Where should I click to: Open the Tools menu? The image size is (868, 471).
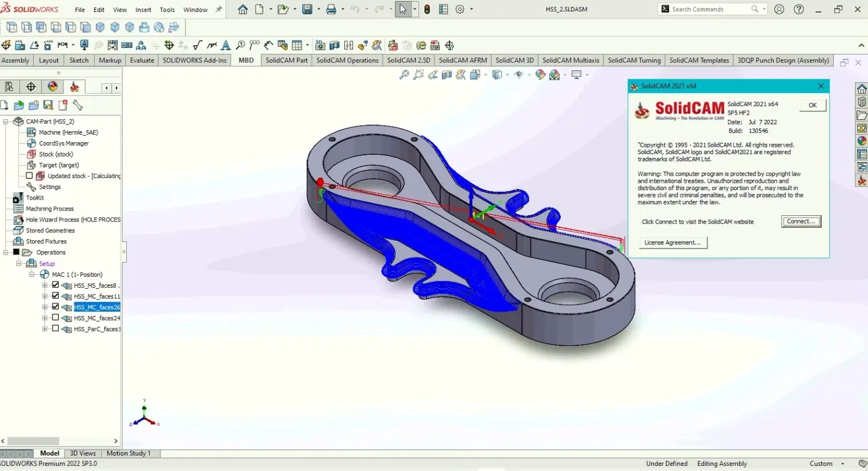(167, 10)
